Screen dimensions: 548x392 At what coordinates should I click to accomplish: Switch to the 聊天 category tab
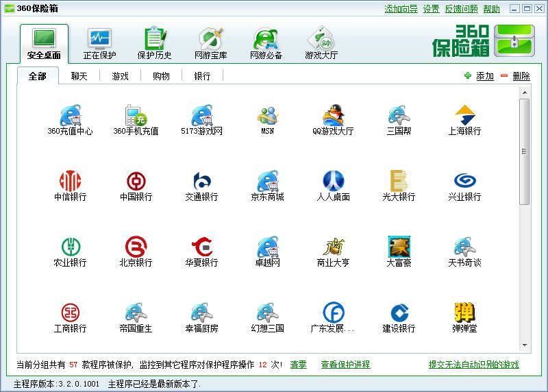[79, 76]
